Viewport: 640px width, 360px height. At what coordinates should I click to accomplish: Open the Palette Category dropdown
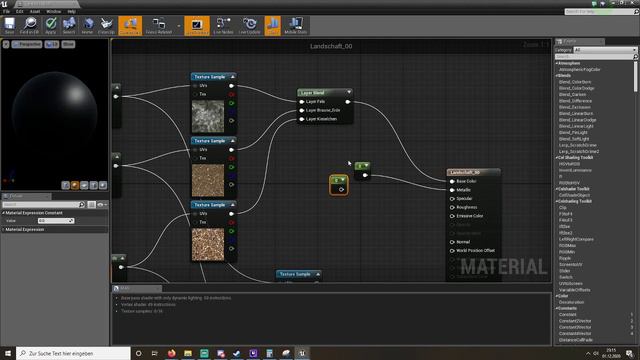[605, 50]
